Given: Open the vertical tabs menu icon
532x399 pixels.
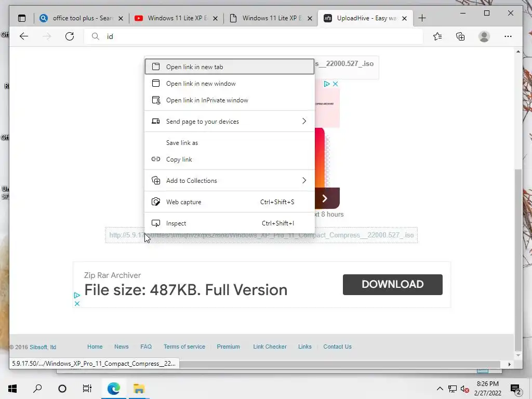Looking at the screenshot, I should click(22, 18).
